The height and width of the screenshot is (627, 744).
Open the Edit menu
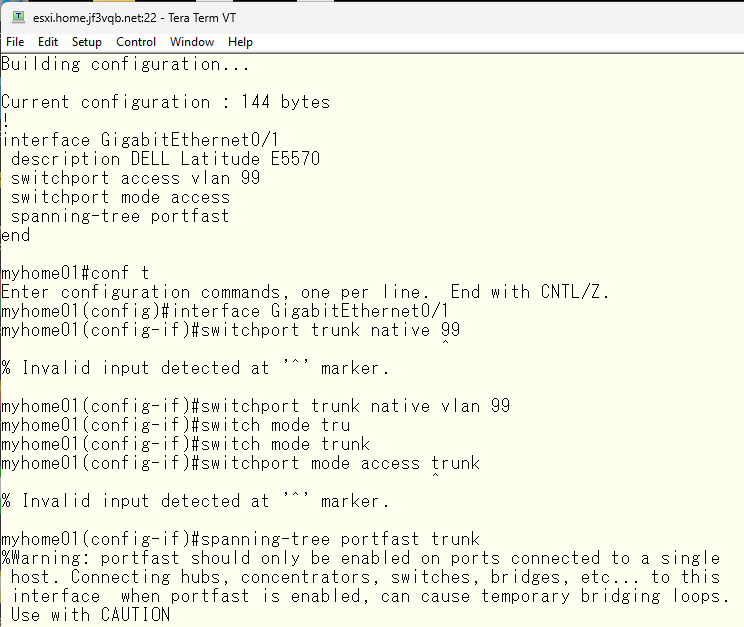pyautogui.click(x=48, y=42)
